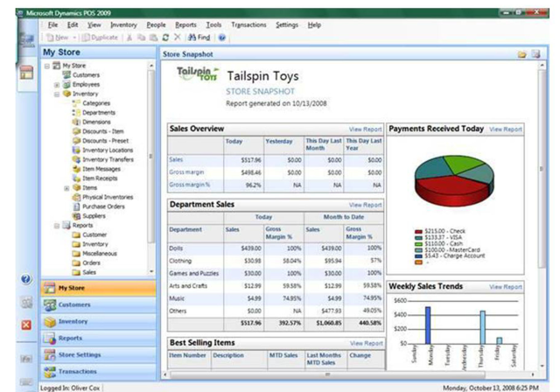Expand the Items tree node
Viewport: 560px width, 392px height.
[66, 188]
